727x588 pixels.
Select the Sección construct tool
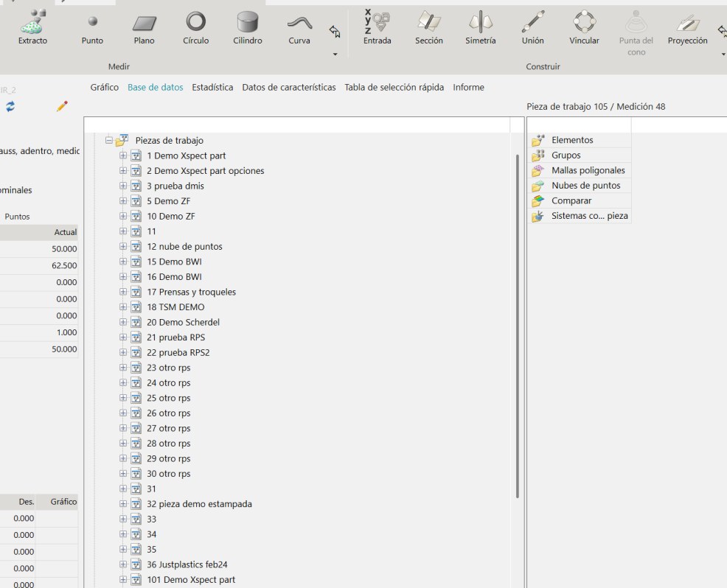tap(429, 28)
